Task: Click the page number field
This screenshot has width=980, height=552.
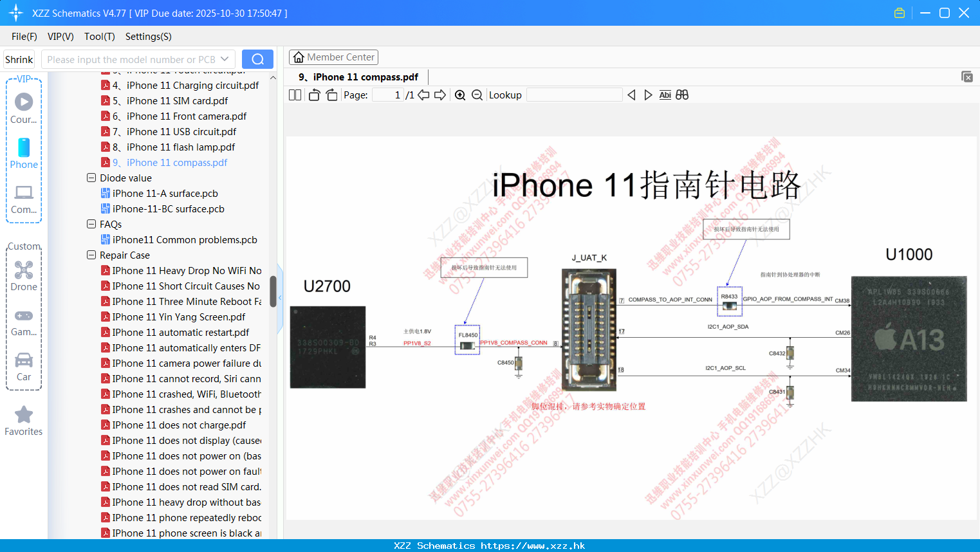Action: tap(387, 95)
